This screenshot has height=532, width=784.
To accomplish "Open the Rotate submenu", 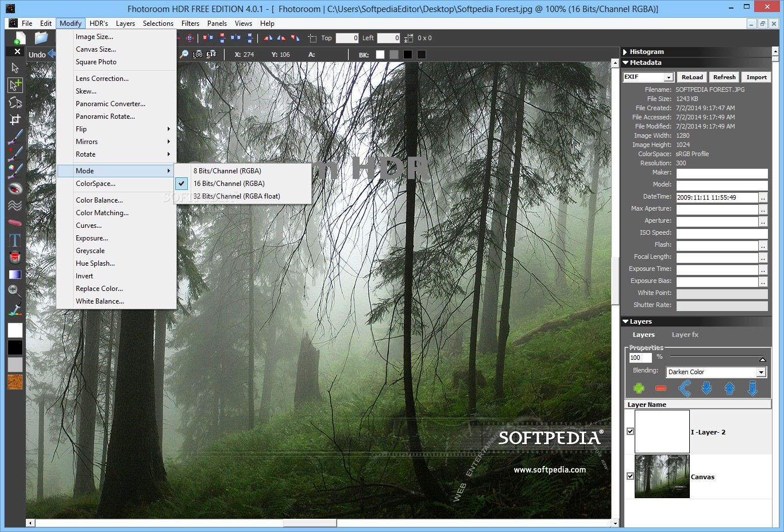I will click(117, 154).
